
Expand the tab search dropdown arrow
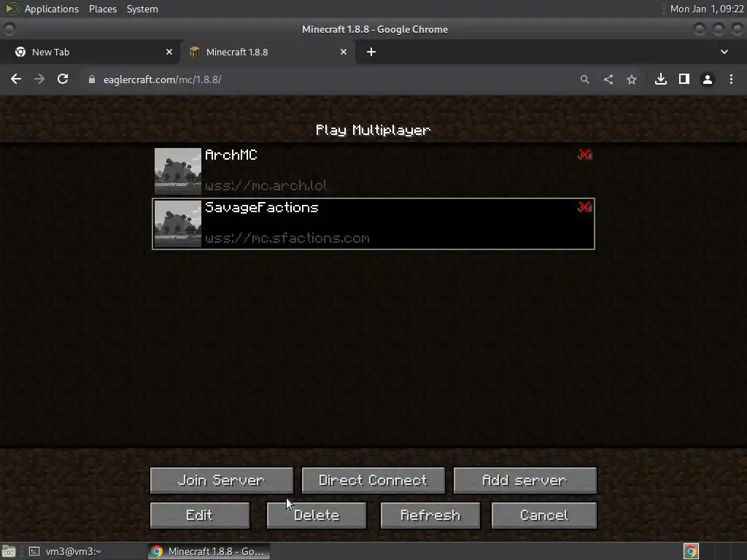click(x=724, y=52)
